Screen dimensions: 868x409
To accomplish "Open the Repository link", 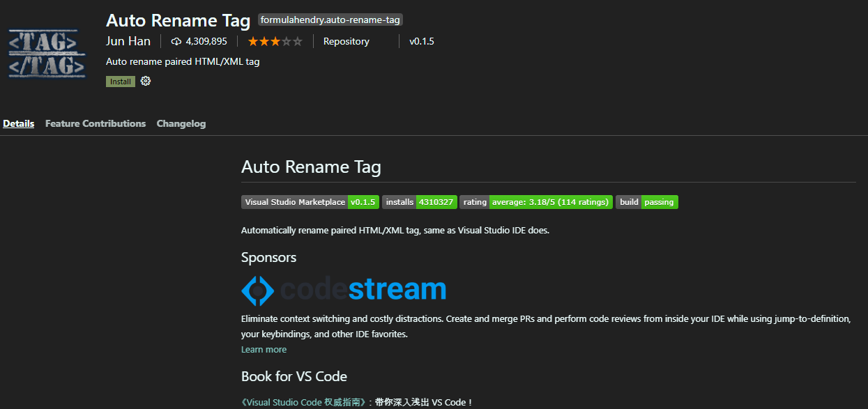I will (347, 41).
